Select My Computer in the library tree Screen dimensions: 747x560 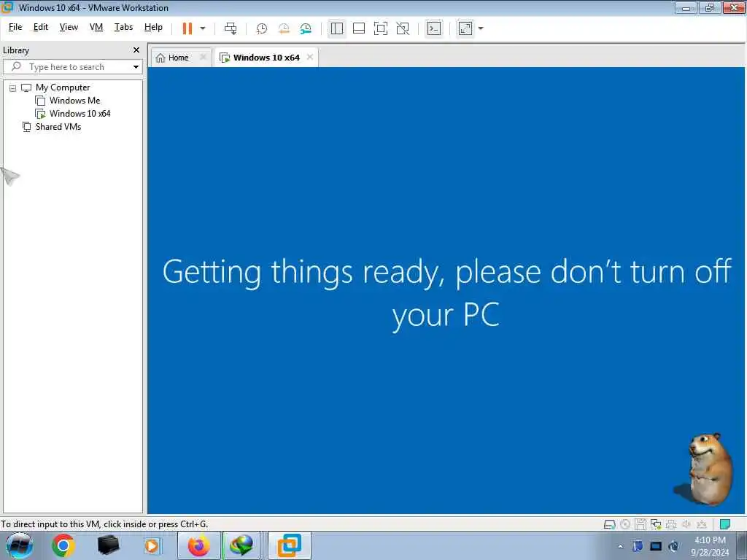tap(63, 87)
